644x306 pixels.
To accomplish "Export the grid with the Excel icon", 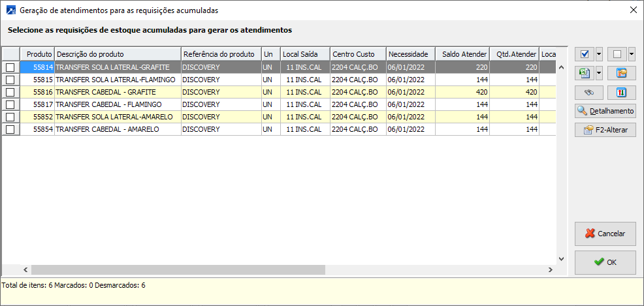I will pyautogui.click(x=584, y=73).
